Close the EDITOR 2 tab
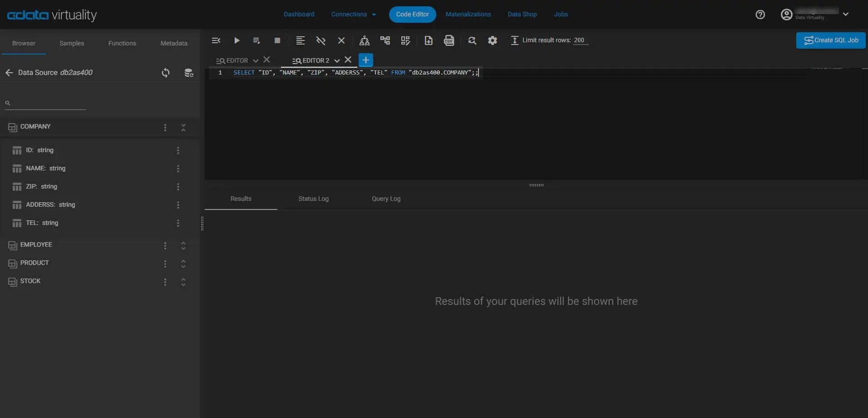This screenshot has width=868, height=418. [348, 60]
